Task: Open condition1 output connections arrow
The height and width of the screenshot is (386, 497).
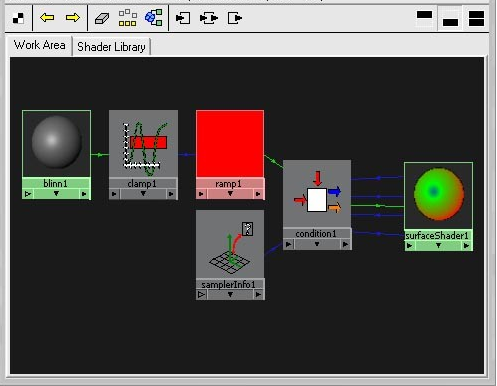Action: (x=345, y=244)
